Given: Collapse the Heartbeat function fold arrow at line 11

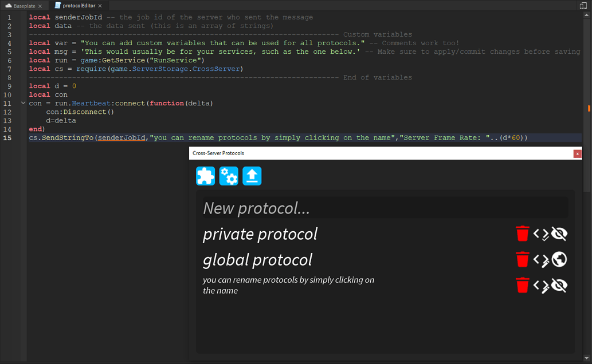Looking at the screenshot, I should 22,103.
